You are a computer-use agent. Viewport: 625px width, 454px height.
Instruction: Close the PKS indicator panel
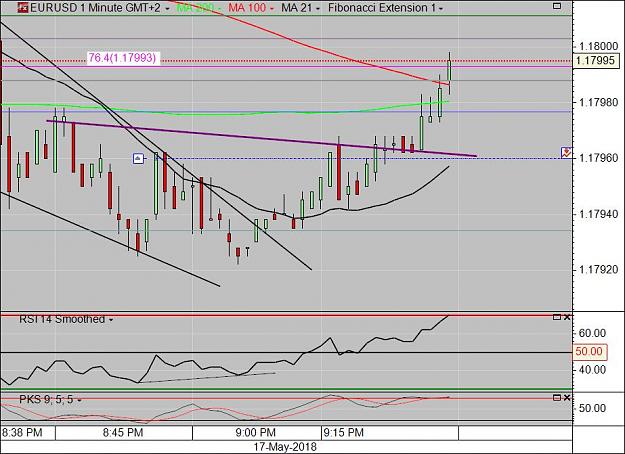point(567,398)
